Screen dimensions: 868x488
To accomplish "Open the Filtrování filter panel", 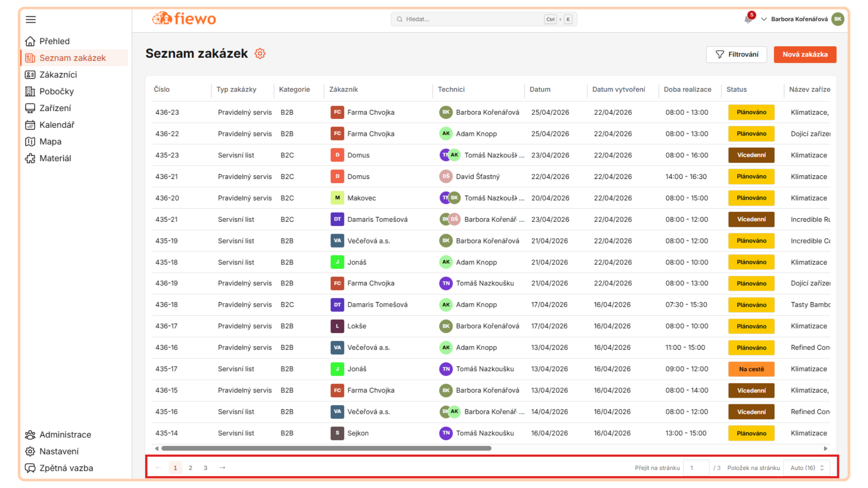I will [736, 54].
